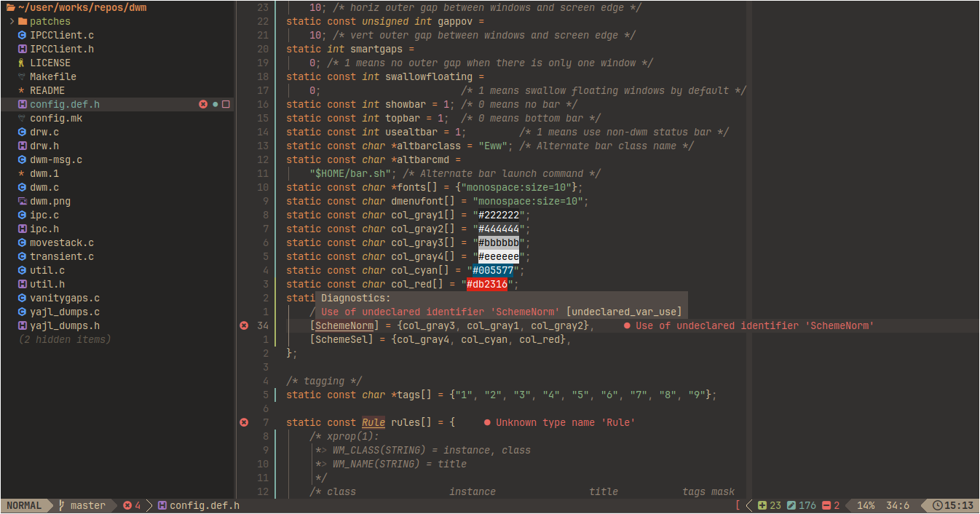980x514 pixels.
Task: Click the C icon beside IPCClient.c
Action: point(23,35)
